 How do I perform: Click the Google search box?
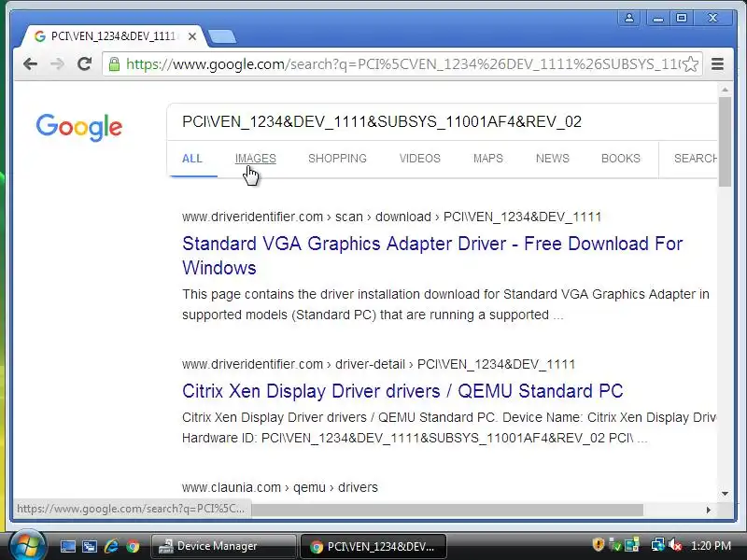click(443, 121)
